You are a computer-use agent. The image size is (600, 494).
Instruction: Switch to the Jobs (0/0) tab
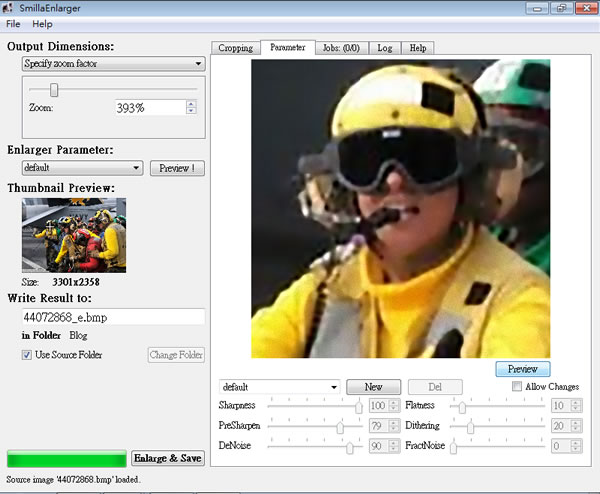[341, 48]
